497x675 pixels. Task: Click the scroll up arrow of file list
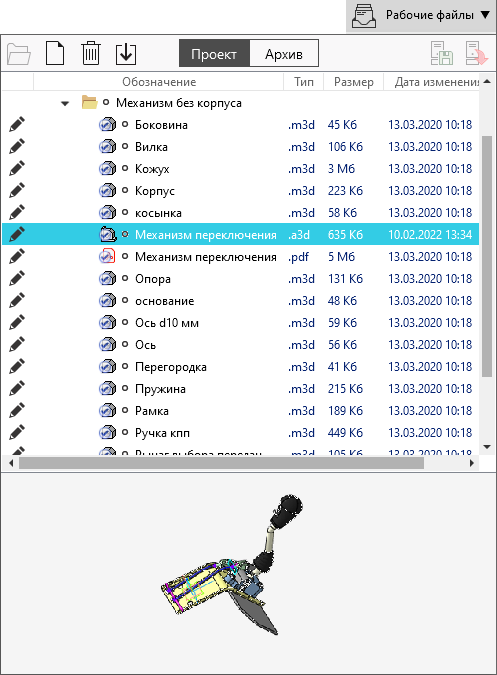pyautogui.click(x=487, y=82)
